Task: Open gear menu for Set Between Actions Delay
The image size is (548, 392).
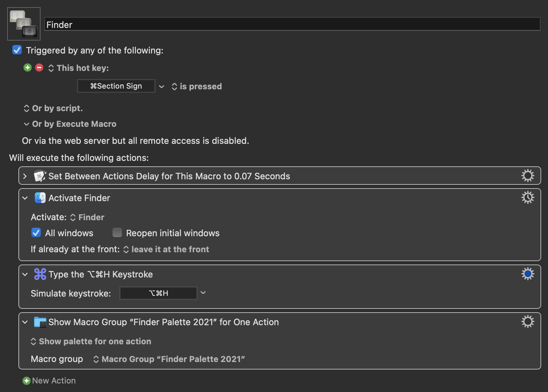Action: point(528,176)
